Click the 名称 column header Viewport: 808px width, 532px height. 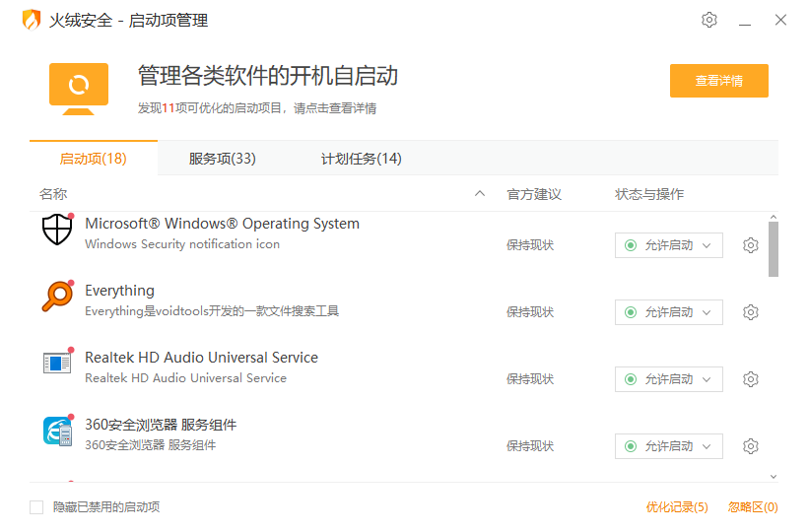(53, 194)
